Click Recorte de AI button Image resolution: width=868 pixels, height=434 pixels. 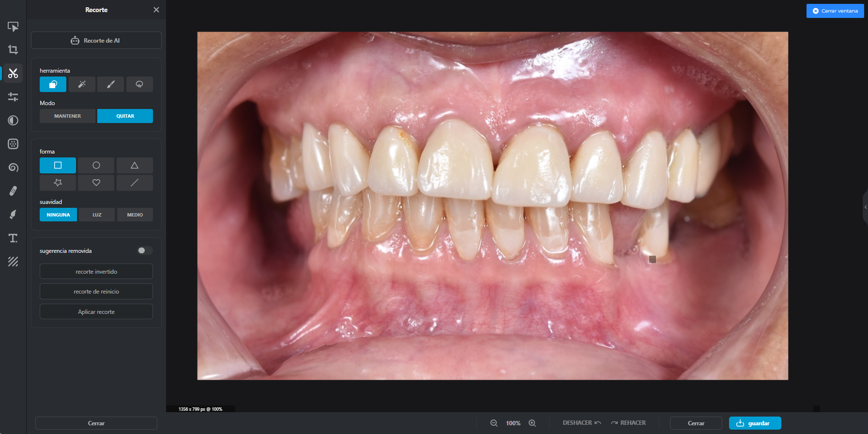[96, 40]
